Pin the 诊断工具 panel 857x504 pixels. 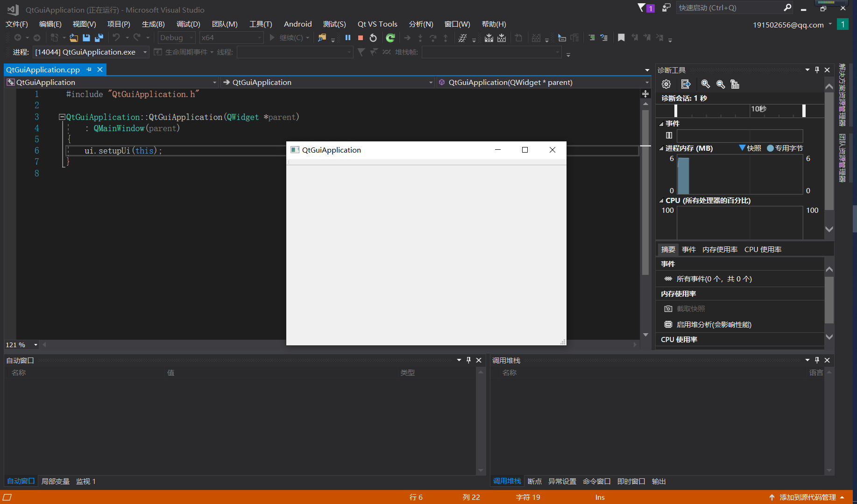pos(816,70)
